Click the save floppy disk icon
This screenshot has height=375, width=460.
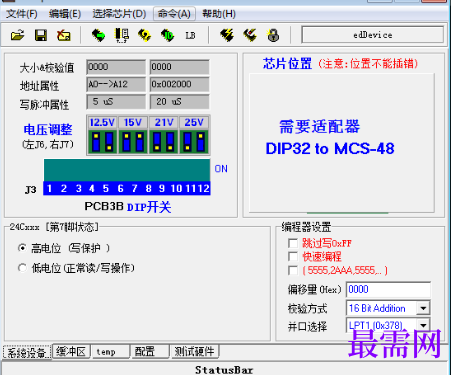point(41,35)
